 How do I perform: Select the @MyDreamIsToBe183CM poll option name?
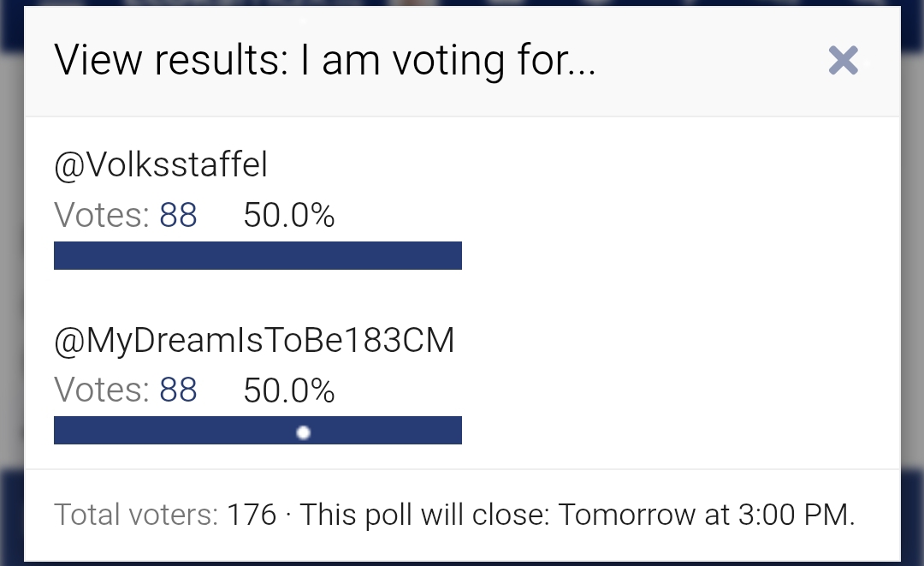click(x=254, y=341)
